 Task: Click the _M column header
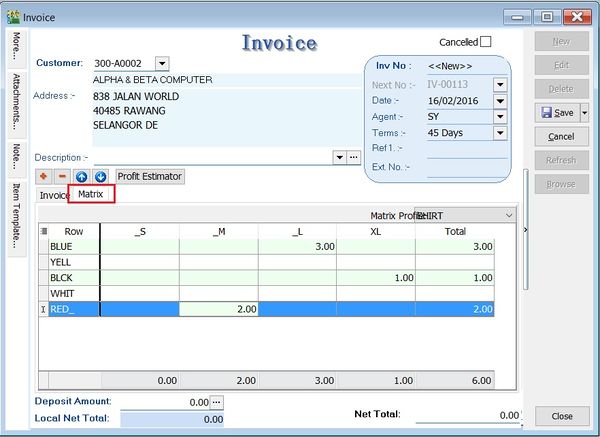pyautogui.click(x=218, y=231)
